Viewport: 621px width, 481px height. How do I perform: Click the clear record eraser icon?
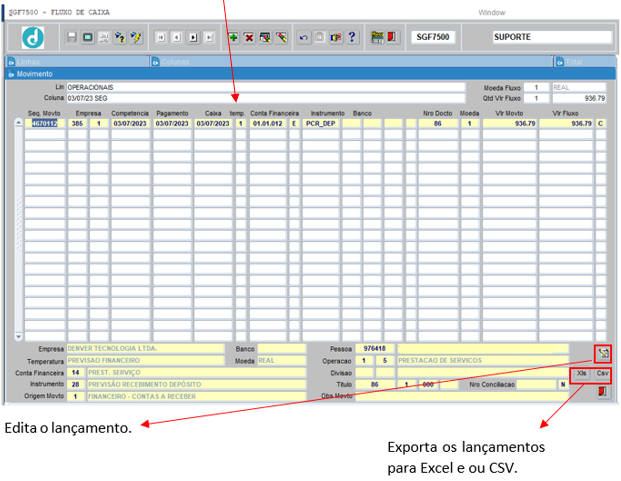click(281, 37)
